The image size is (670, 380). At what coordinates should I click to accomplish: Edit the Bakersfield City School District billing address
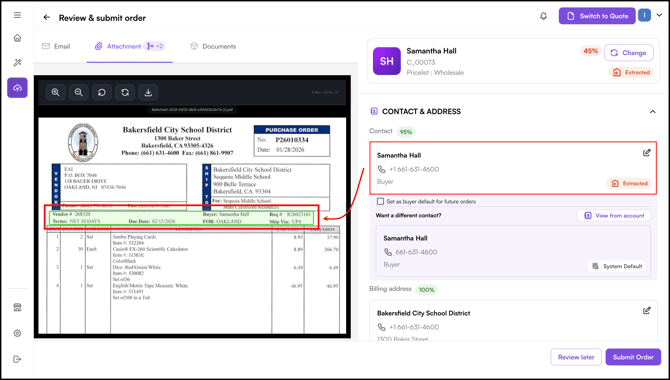pyautogui.click(x=646, y=311)
